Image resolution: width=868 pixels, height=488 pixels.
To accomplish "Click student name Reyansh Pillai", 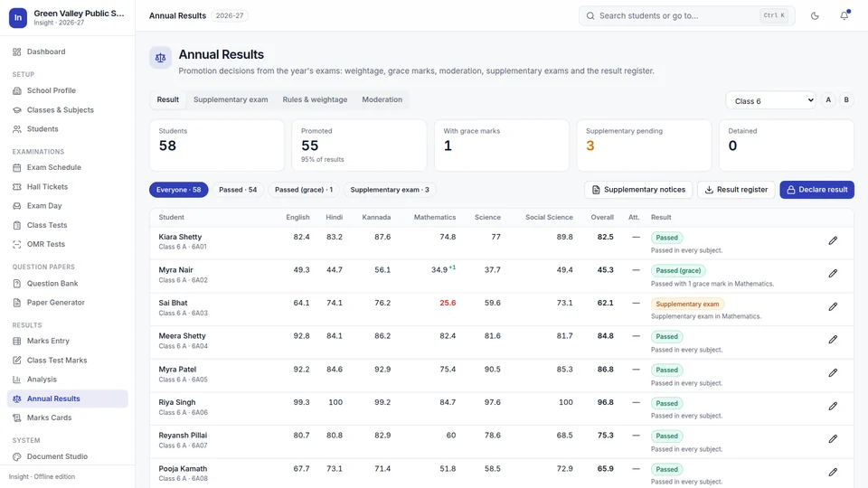I will (x=182, y=436).
